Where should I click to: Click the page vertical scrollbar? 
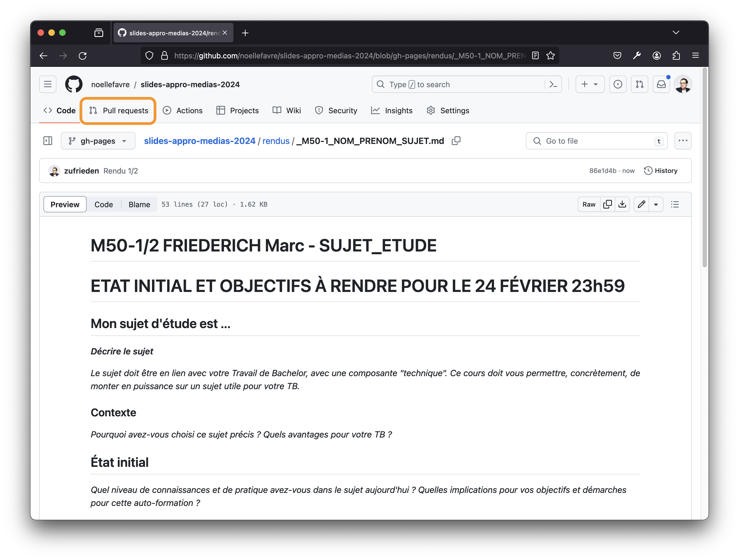pos(705,167)
